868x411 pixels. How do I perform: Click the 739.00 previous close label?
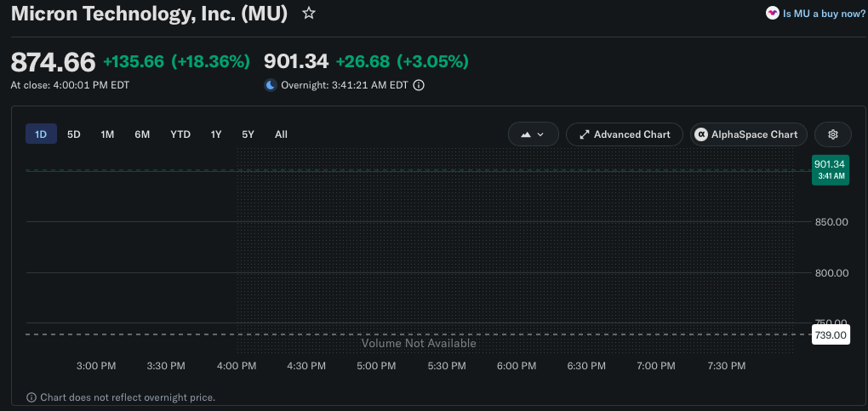pyautogui.click(x=831, y=334)
